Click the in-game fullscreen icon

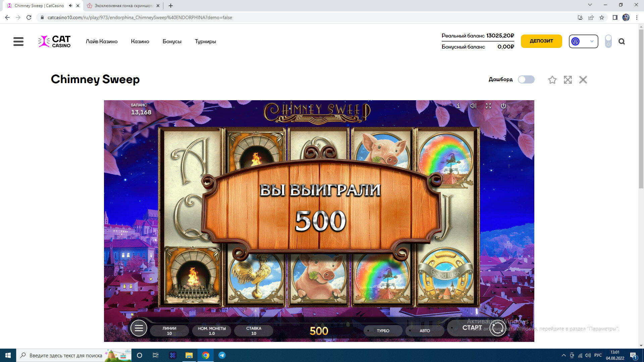(x=488, y=106)
